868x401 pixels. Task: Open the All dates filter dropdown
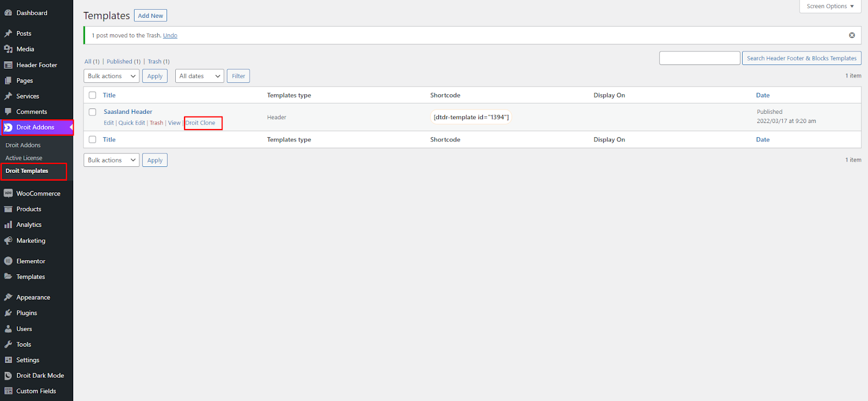[200, 76]
